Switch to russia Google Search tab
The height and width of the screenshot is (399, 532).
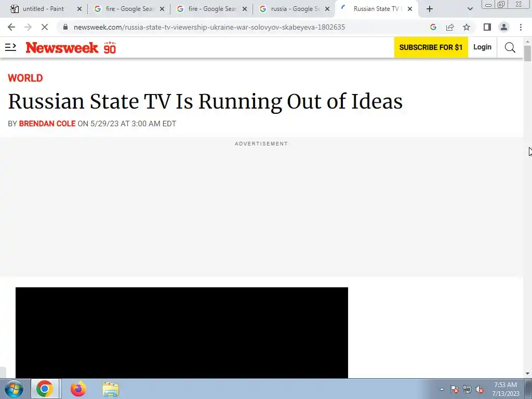(x=295, y=9)
